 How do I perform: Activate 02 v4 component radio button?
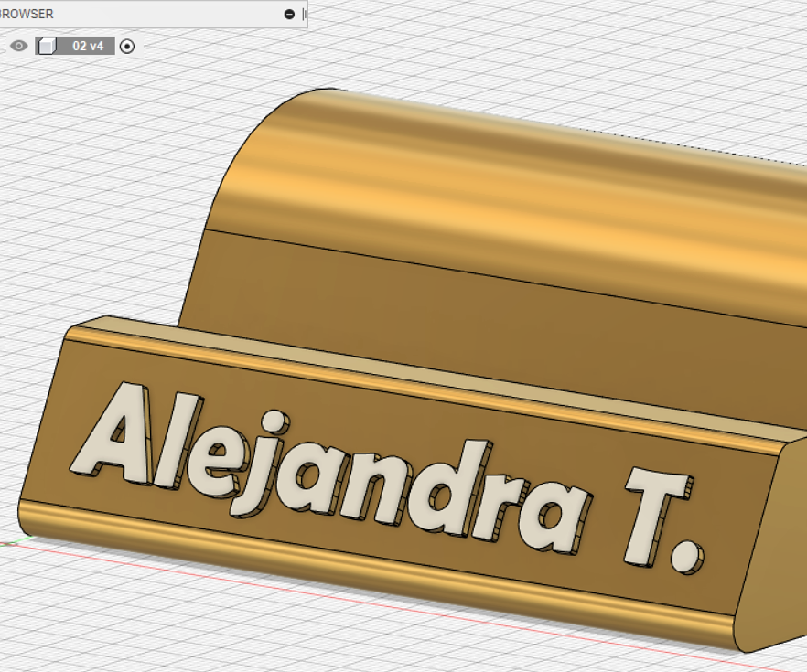126,47
